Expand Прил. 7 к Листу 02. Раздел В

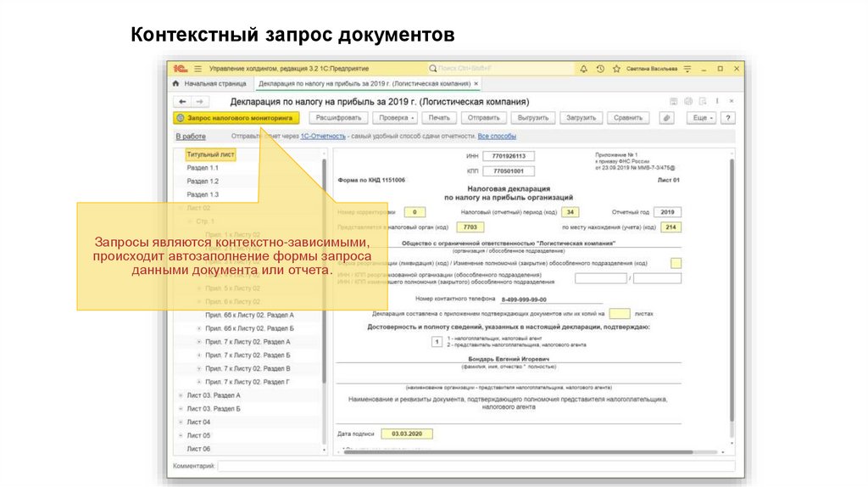pyautogui.click(x=199, y=368)
